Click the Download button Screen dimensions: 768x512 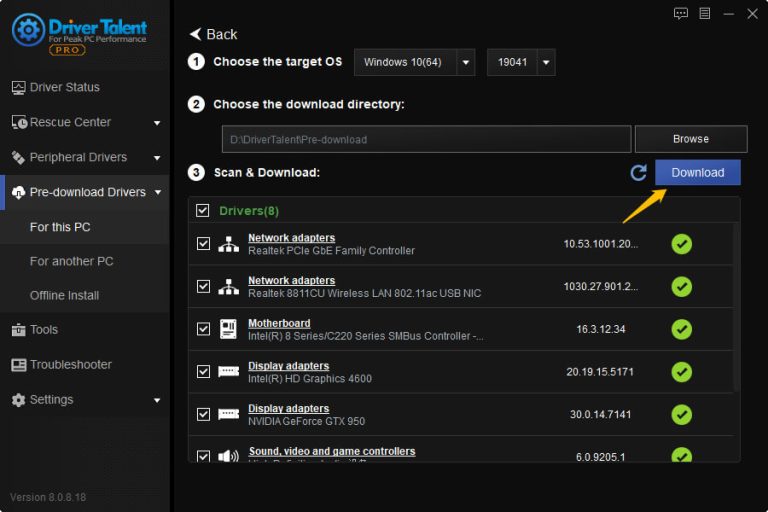697,173
